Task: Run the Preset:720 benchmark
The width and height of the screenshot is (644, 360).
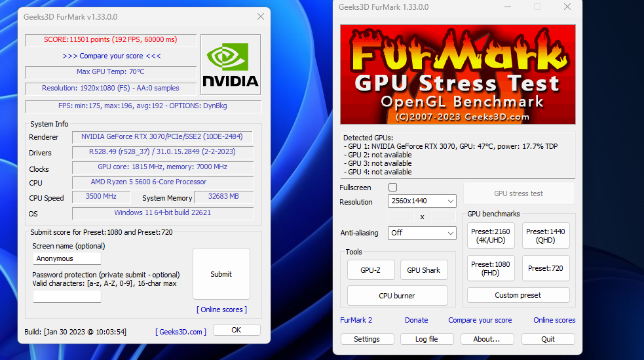Action: [546, 268]
